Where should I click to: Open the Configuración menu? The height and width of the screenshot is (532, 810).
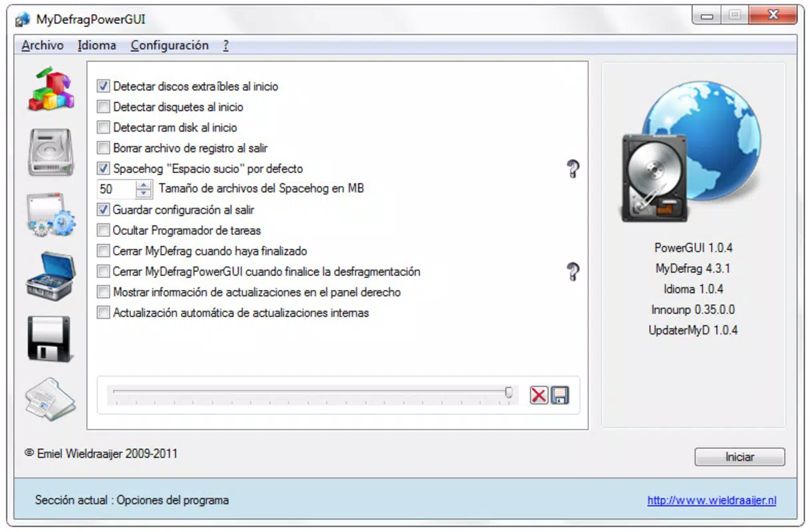tap(170, 45)
